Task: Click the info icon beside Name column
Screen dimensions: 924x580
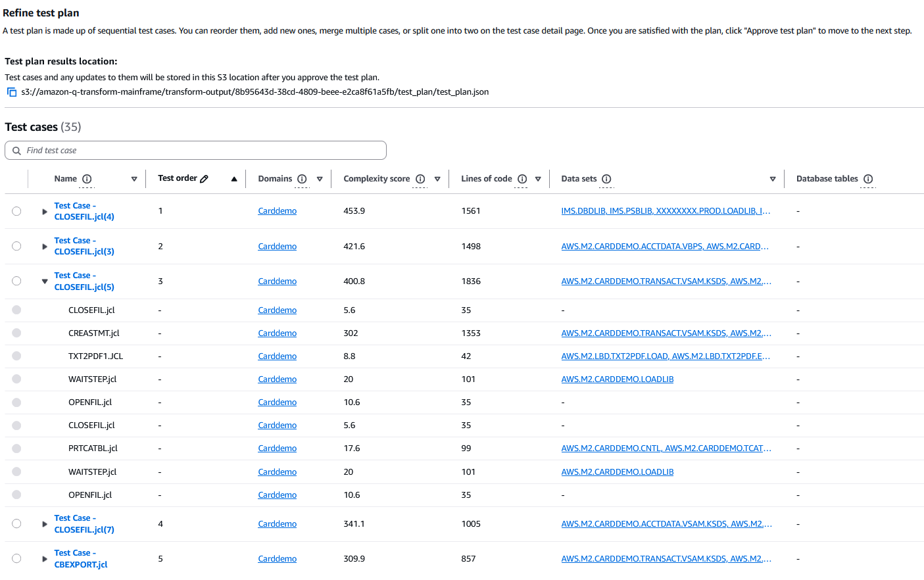Action: (x=87, y=179)
